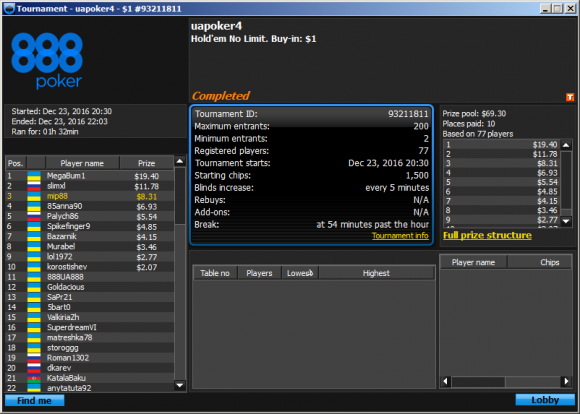Select player 888UA888
The height and width of the screenshot is (414, 580).
point(90,277)
